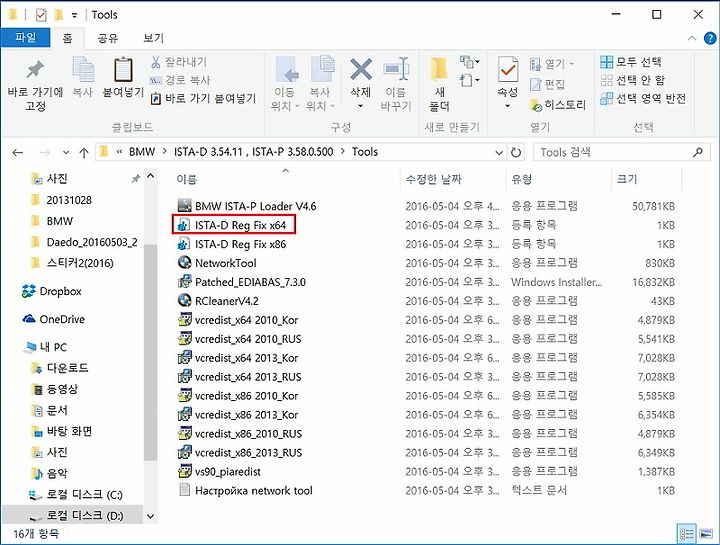The width and height of the screenshot is (720, 545).
Task: Click the search magnifier icon
Action: (x=698, y=152)
